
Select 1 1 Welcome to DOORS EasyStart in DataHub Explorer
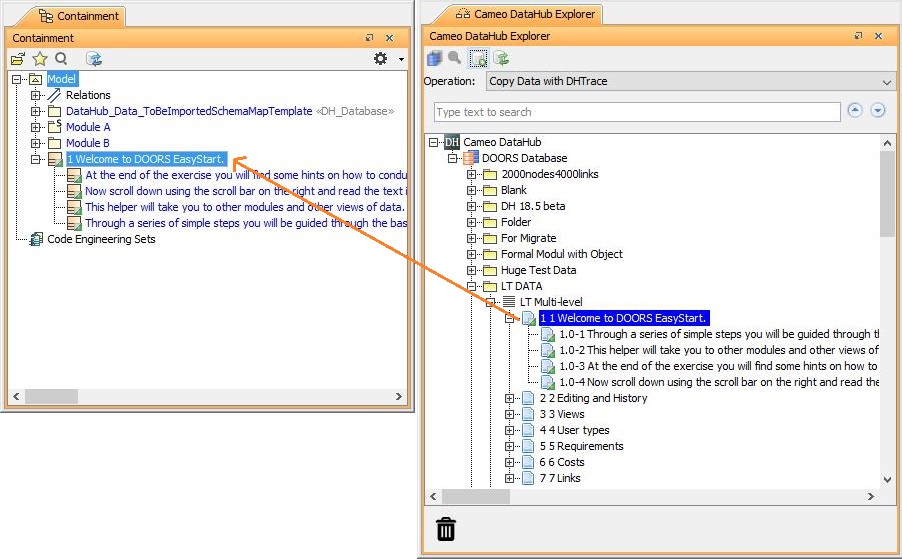[x=624, y=318]
